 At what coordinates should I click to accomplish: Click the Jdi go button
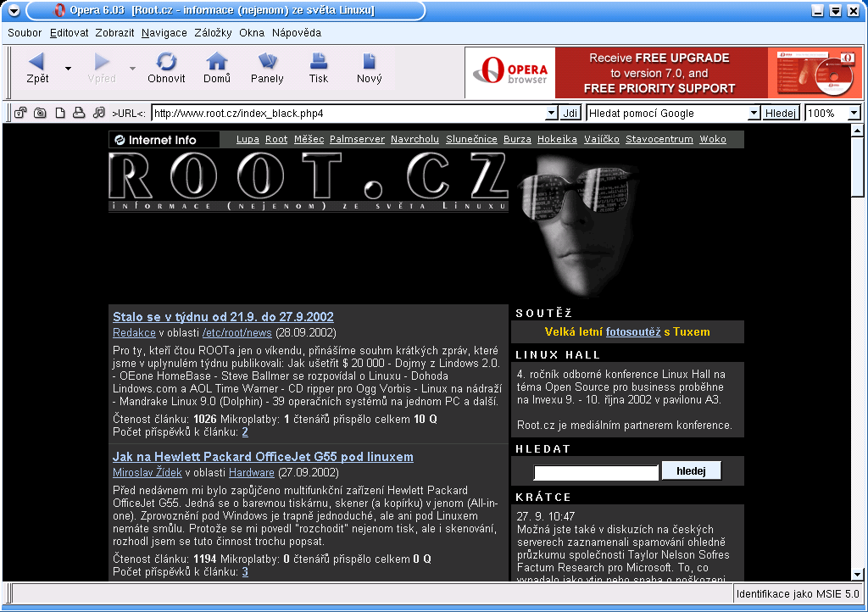tap(570, 113)
